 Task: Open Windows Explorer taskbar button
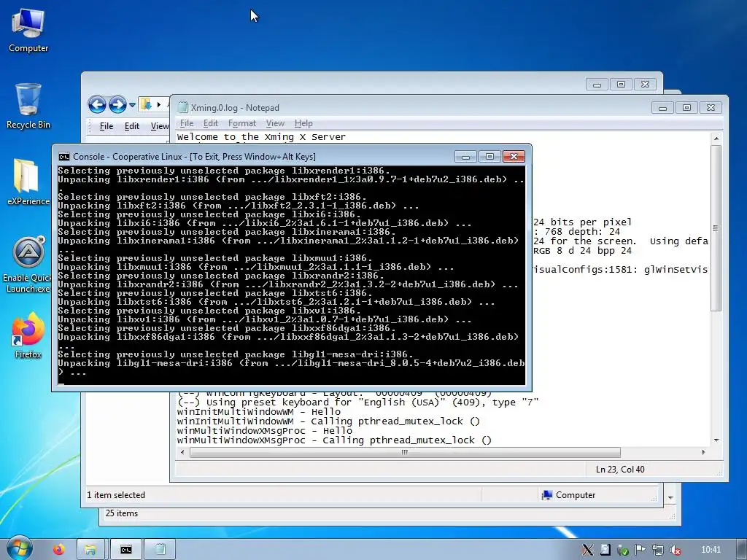pos(90,550)
